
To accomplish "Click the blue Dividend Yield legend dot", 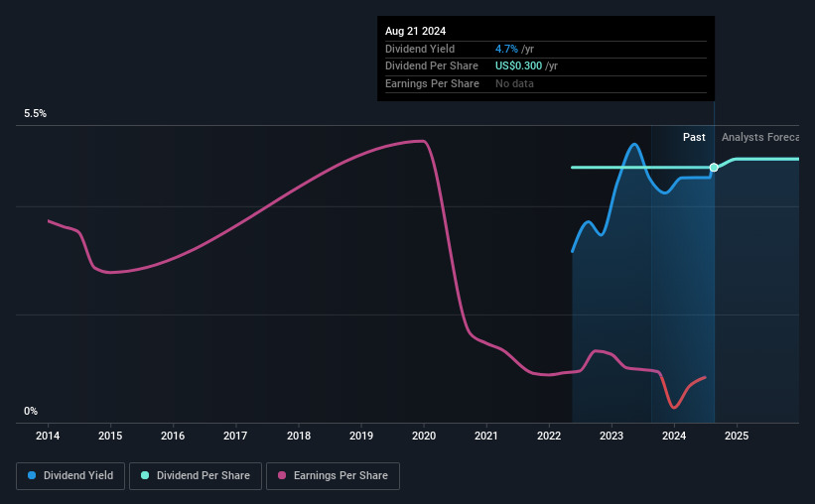I will click(32, 475).
